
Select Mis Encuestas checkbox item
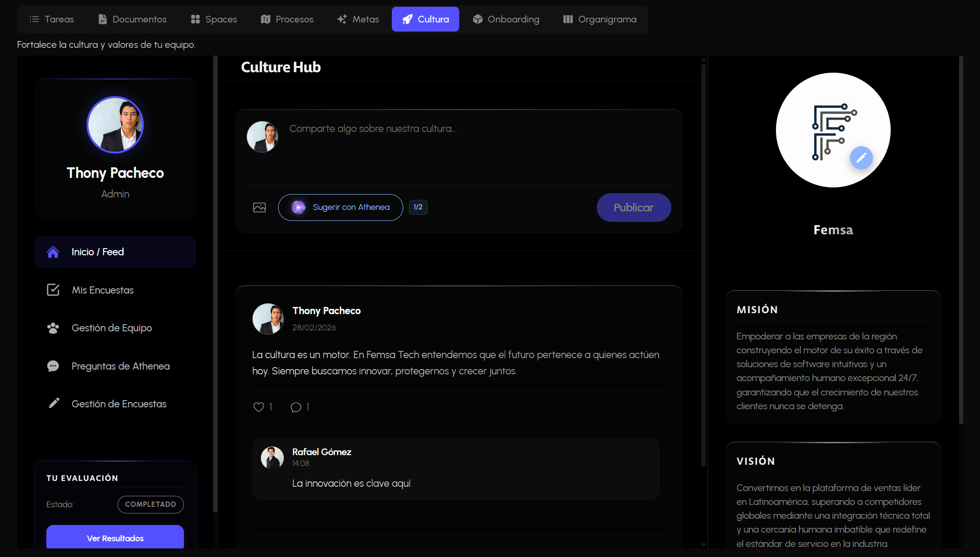[x=102, y=290]
